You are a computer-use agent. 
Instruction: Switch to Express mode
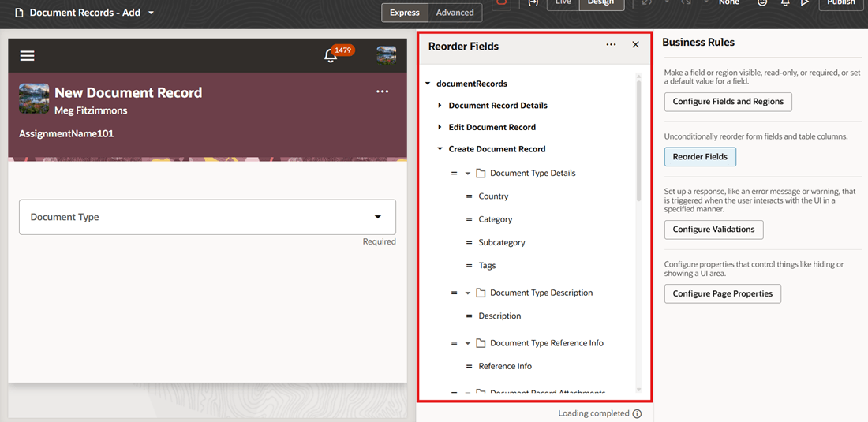click(405, 13)
